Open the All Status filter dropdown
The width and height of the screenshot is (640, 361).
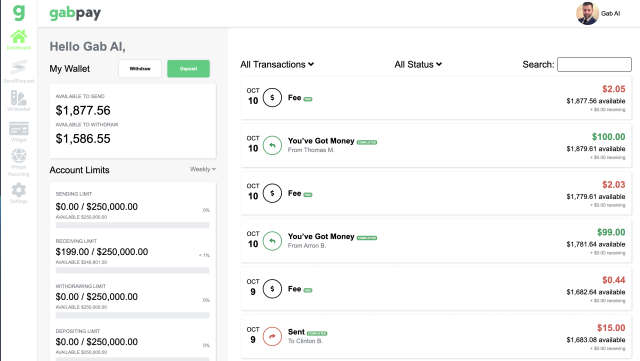pyautogui.click(x=418, y=65)
